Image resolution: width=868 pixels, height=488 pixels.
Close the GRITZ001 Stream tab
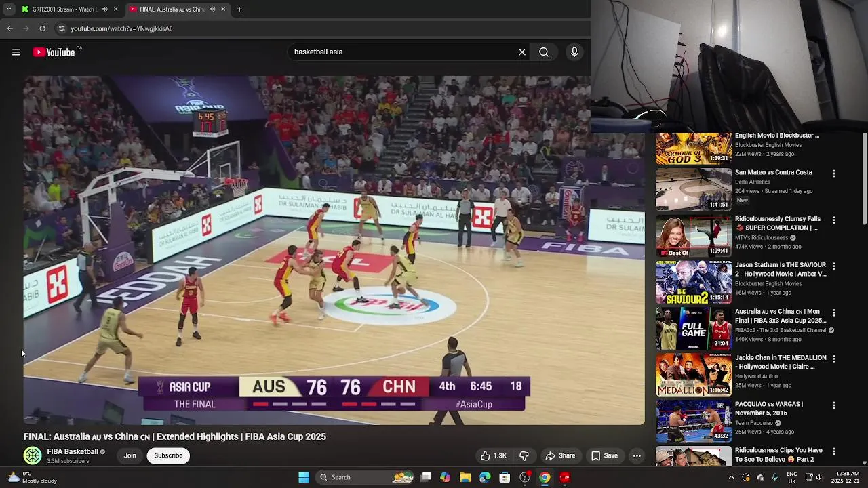[x=115, y=9]
